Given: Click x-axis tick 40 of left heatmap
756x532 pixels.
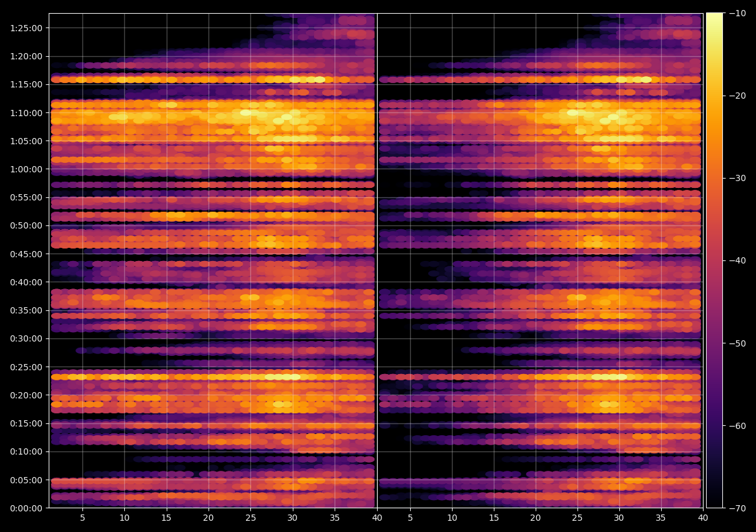Looking at the screenshot, I should pos(376,518).
